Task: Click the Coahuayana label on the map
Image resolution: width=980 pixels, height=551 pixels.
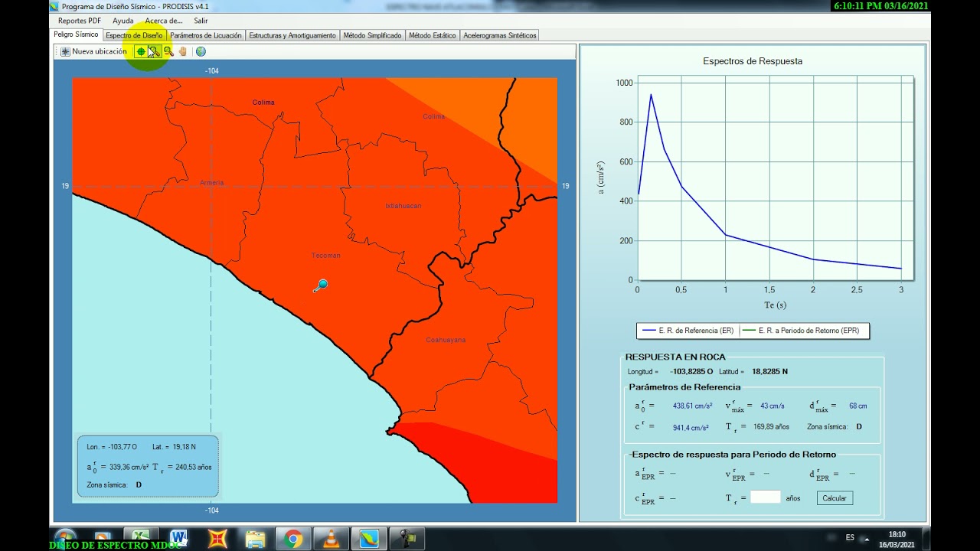Action: click(x=446, y=340)
